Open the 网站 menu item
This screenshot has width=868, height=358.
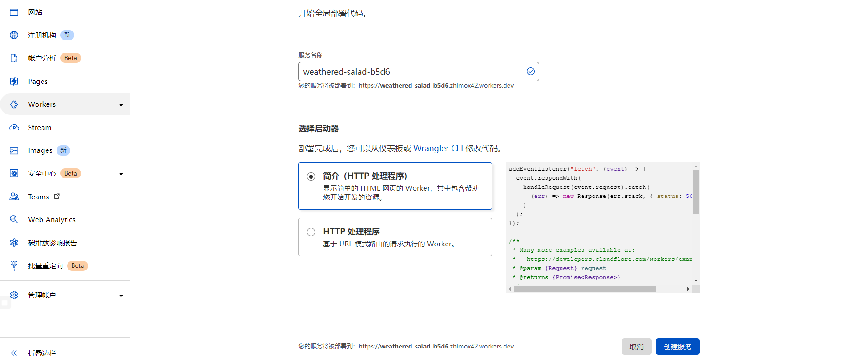pyautogui.click(x=35, y=12)
